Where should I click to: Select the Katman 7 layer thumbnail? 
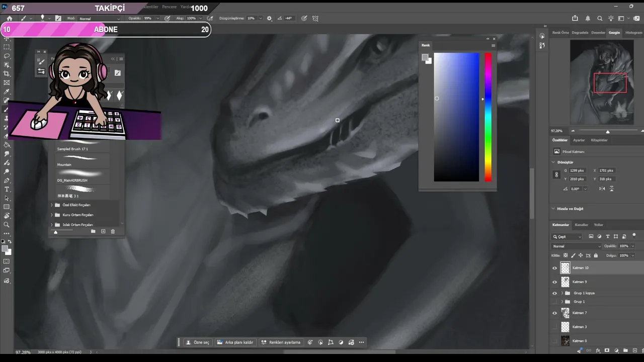565,313
